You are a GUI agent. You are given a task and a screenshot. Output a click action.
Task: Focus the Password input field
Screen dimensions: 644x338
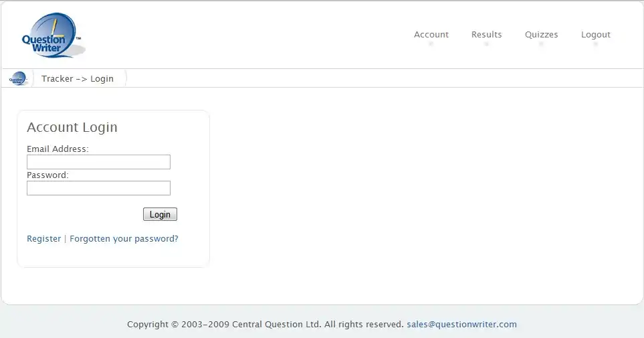pos(98,188)
